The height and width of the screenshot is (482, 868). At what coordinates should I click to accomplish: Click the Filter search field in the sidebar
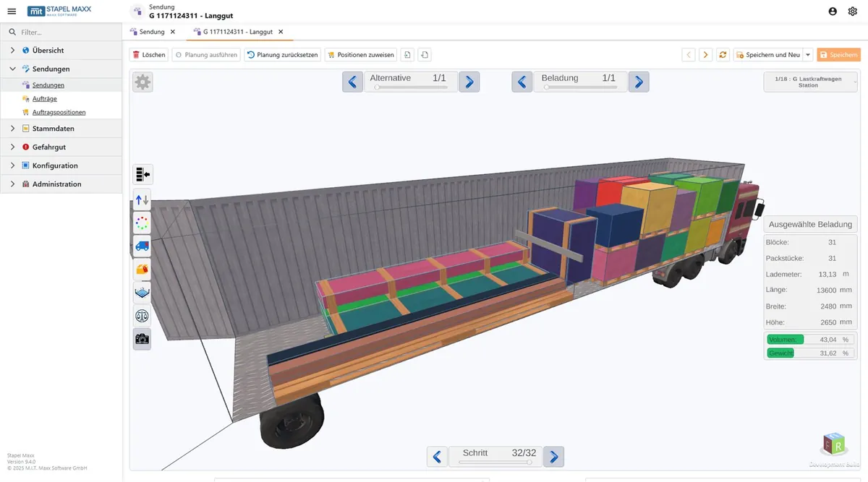pos(61,32)
